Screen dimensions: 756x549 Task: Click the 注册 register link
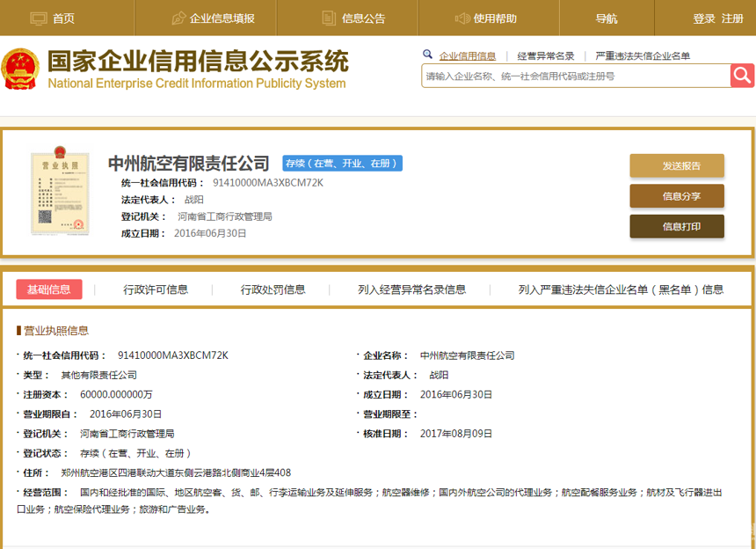[732, 18]
